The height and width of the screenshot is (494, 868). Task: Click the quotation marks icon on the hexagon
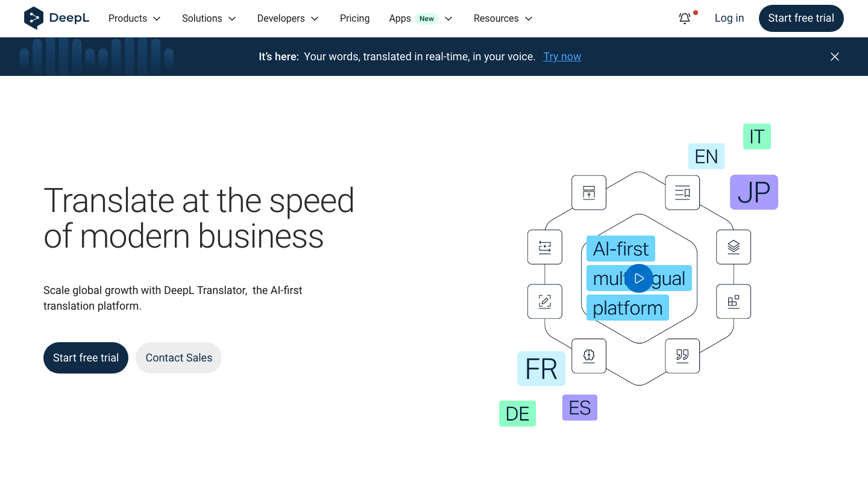(x=682, y=355)
